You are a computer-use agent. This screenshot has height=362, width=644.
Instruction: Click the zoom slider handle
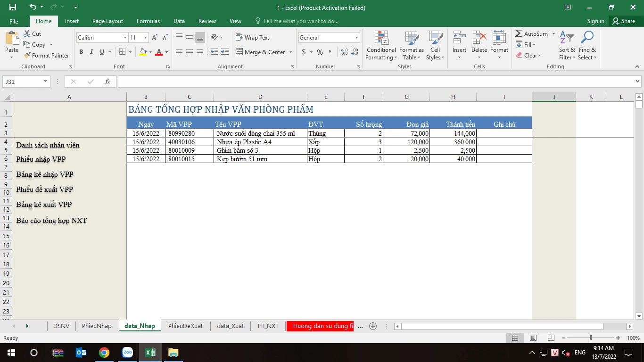(591, 338)
